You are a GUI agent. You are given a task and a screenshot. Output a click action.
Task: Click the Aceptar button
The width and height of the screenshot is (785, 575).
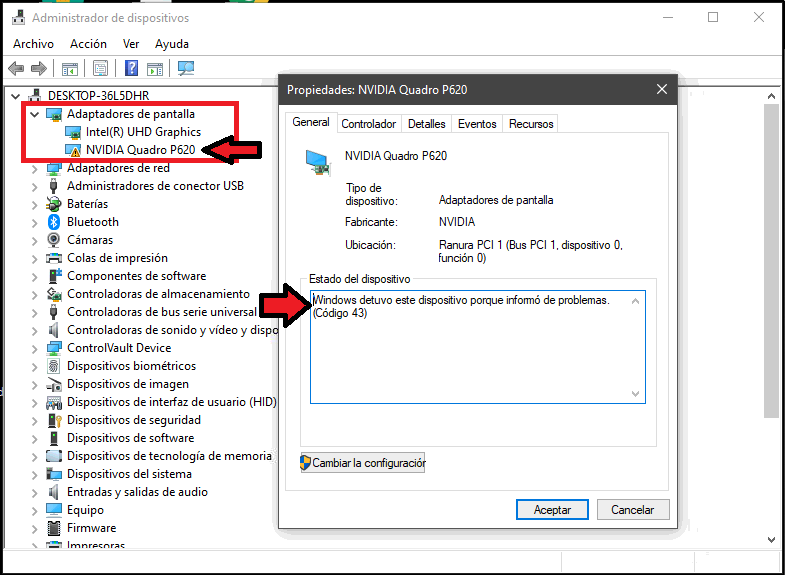pyautogui.click(x=552, y=509)
